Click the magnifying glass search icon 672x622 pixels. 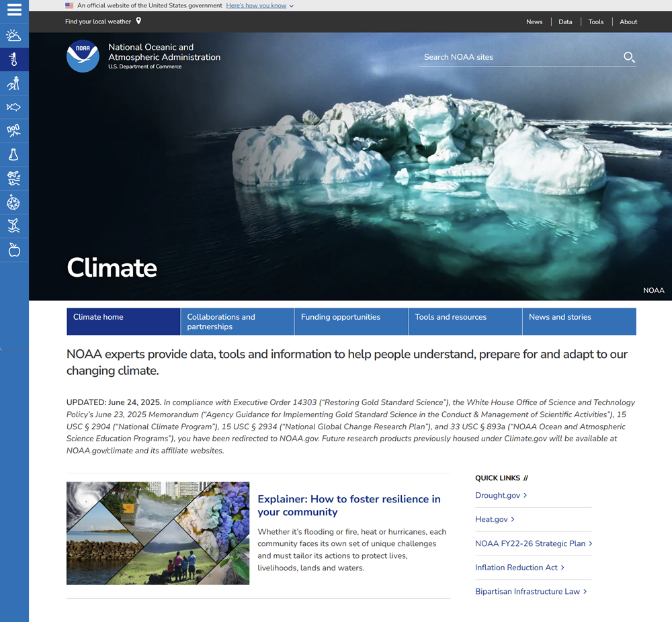pyautogui.click(x=629, y=57)
